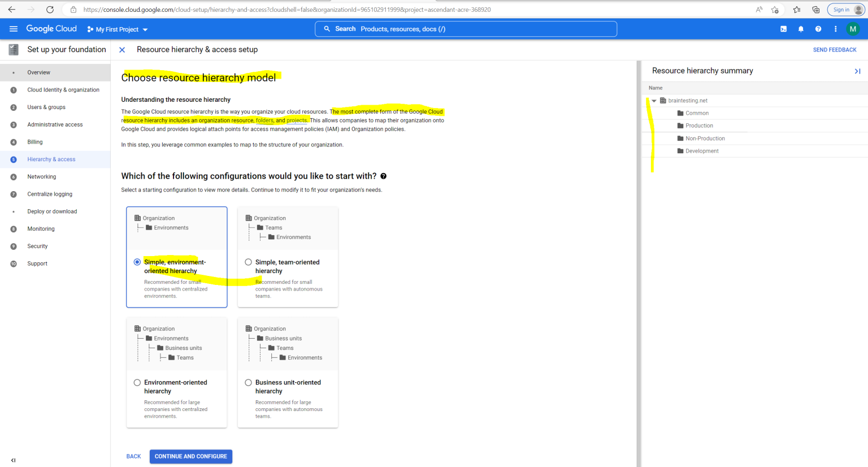This screenshot has height=467, width=868.
Task: Open the account avatar M
Action: point(853,29)
